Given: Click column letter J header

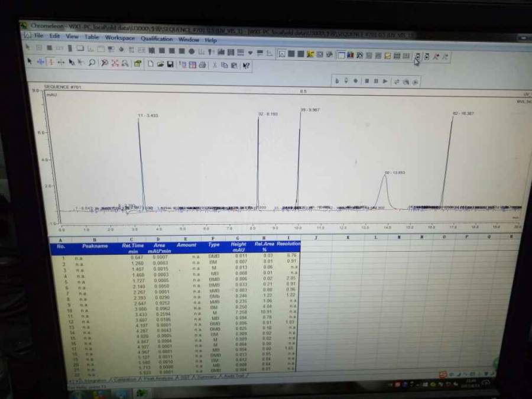Looking at the screenshot, I should [316, 238].
